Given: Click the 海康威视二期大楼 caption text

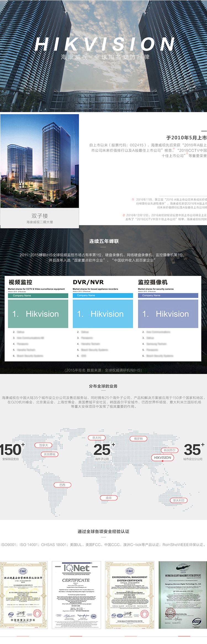Looking at the screenshot, I should click(x=40, y=222).
